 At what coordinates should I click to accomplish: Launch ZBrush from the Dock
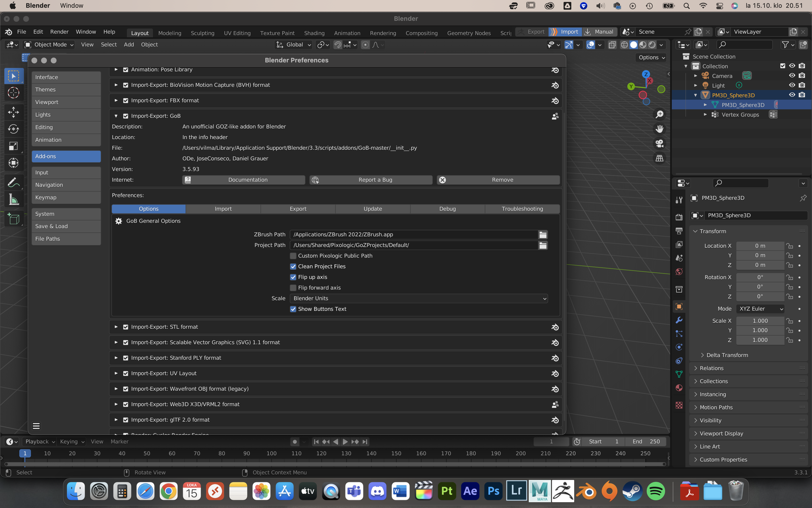[563, 491]
